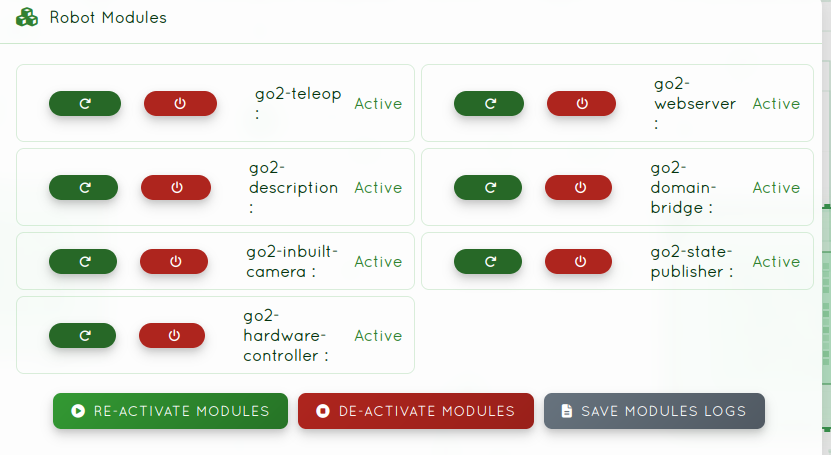Image resolution: width=831 pixels, height=455 pixels.
Task: Power off the go2-webserver module
Action: coord(582,103)
